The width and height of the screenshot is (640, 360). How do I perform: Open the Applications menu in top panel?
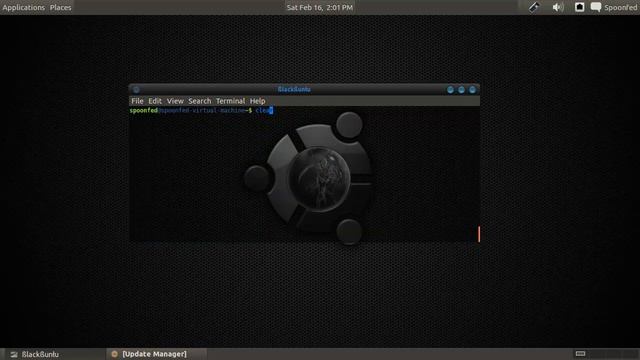tap(24, 7)
